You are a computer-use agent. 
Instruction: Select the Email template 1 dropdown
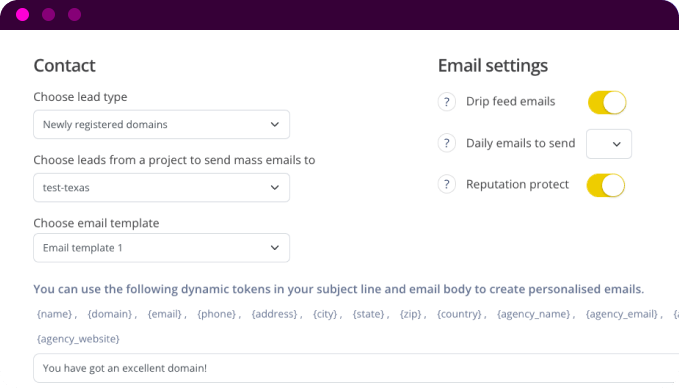(162, 248)
